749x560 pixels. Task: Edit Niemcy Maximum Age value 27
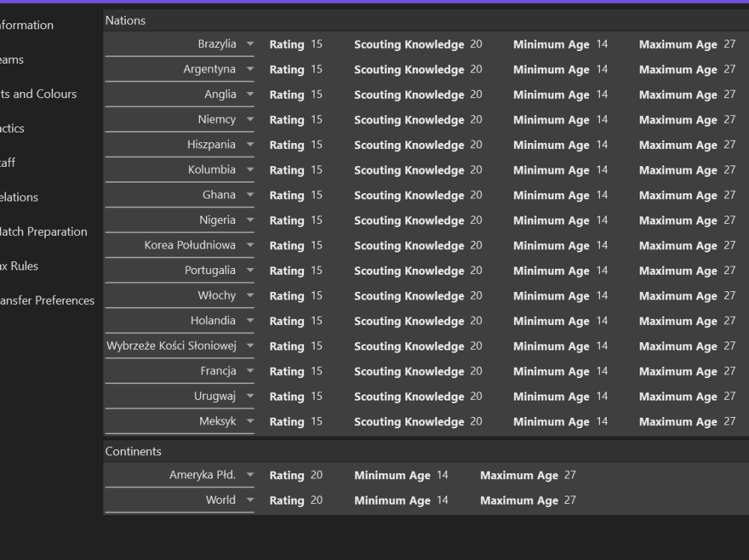730,119
